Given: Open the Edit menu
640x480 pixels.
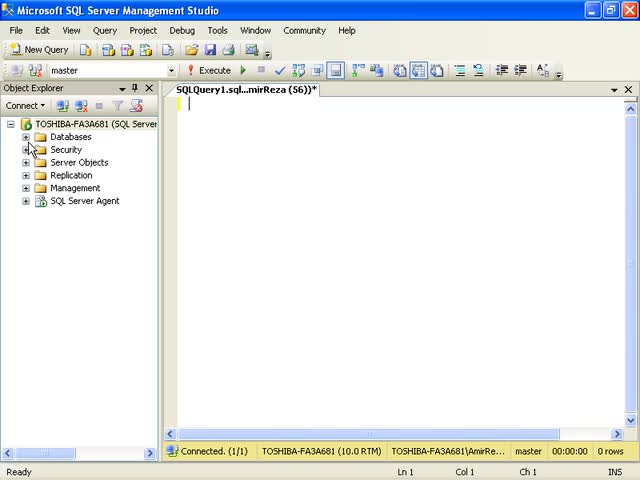Looking at the screenshot, I should tap(42, 31).
